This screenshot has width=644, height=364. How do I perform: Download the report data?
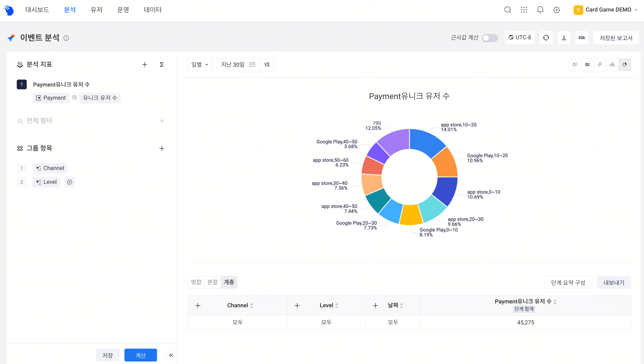coord(564,38)
